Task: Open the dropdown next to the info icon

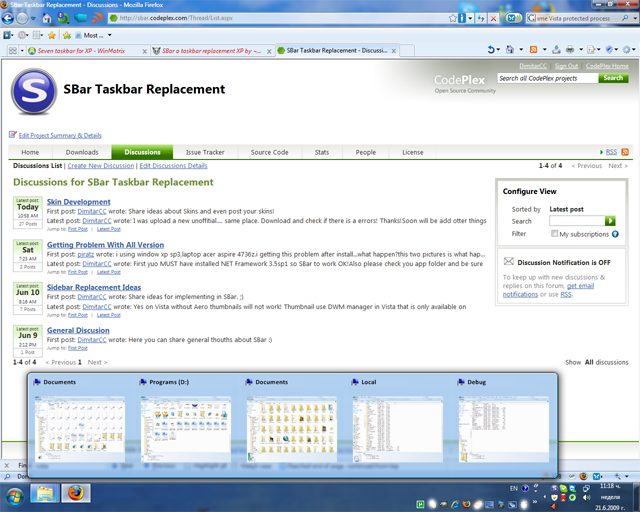Action: [470, 18]
